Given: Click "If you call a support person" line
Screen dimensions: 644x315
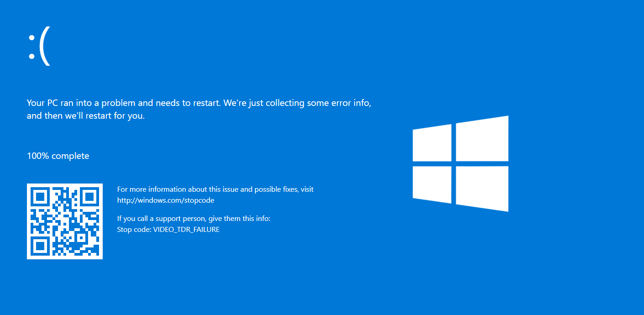Looking at the screenshot, I should (194, 219).
